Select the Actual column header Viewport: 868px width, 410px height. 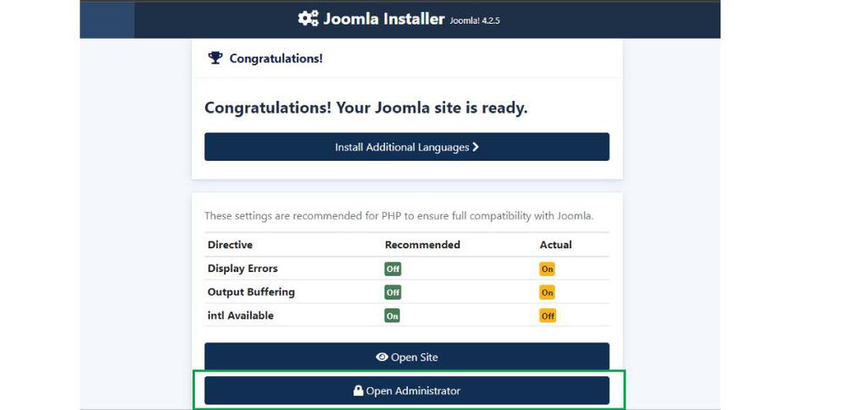tap(556, 245)
